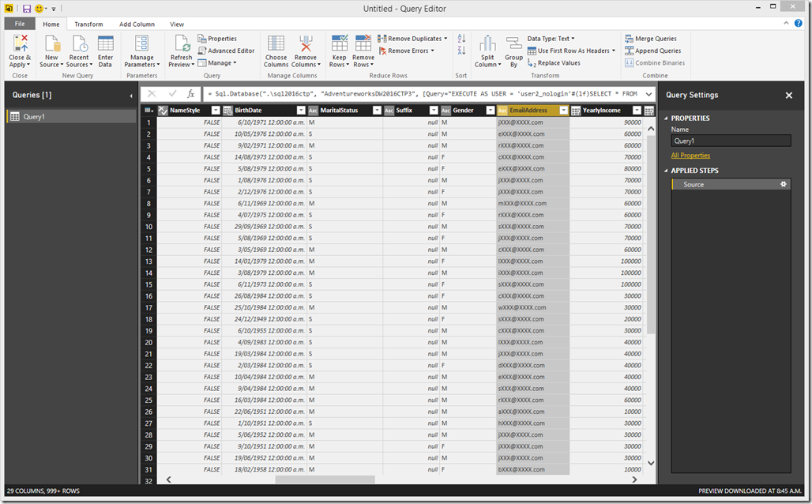Click the query Name input field
The height and width of the screenshot is (504, 812).
pyautogui.click(x=731, y=141)
